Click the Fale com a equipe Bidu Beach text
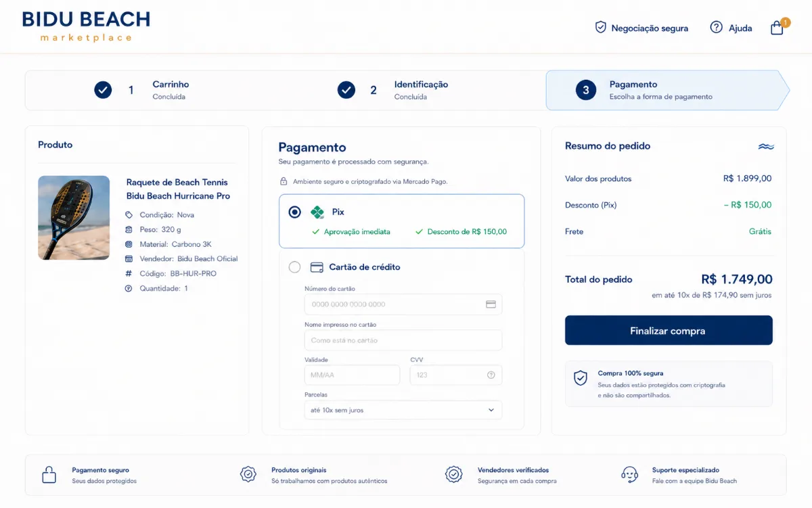 [694, 481]
